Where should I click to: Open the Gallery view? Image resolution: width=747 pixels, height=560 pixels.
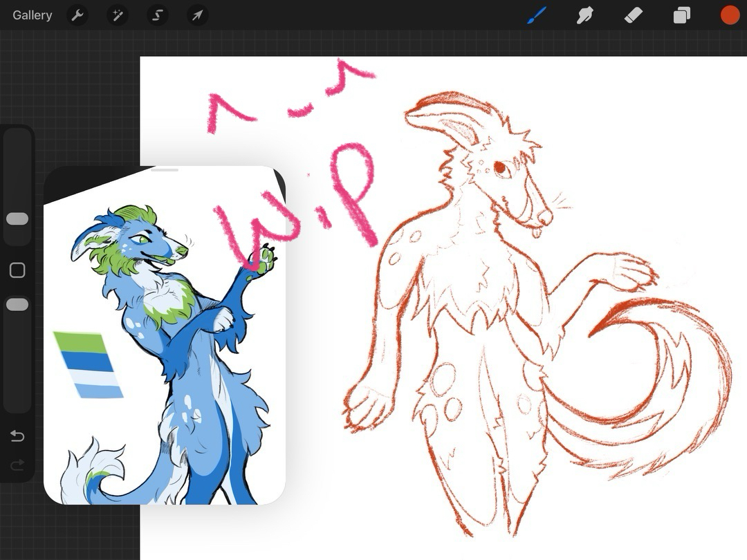(32, 15)
